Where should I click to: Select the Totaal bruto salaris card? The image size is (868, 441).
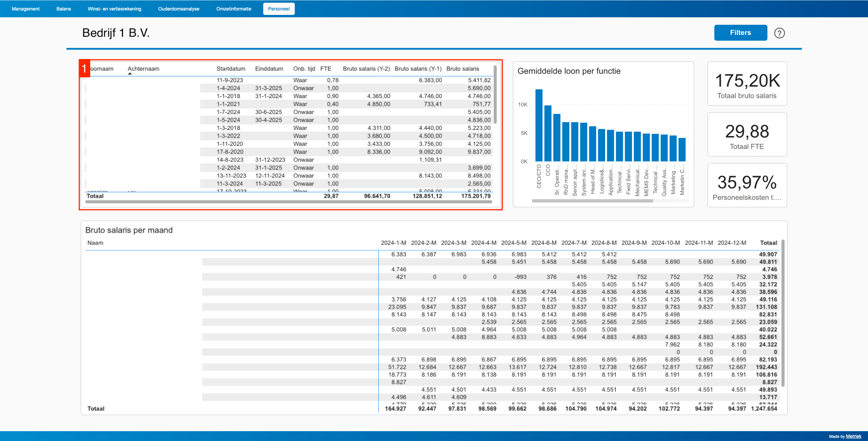(x=747, y=83)
